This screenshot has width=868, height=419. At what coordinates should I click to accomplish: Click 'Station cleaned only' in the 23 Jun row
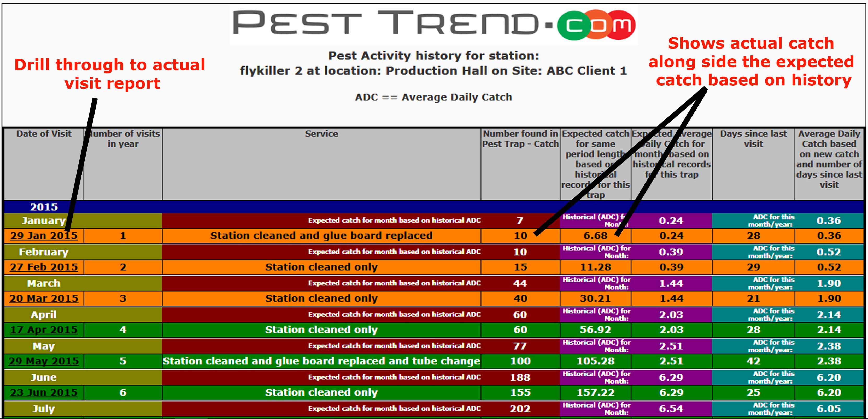(x=321, y=392)
